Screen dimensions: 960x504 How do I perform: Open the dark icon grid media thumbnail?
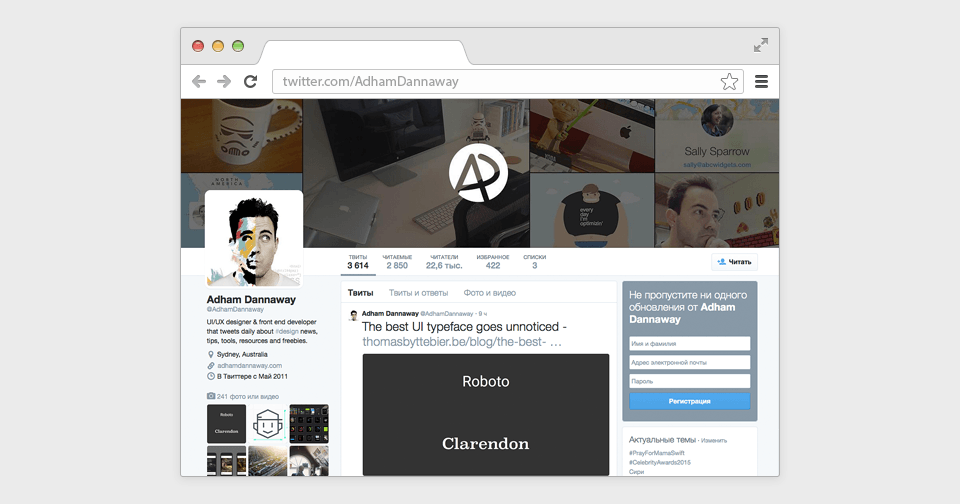point(309,423)
